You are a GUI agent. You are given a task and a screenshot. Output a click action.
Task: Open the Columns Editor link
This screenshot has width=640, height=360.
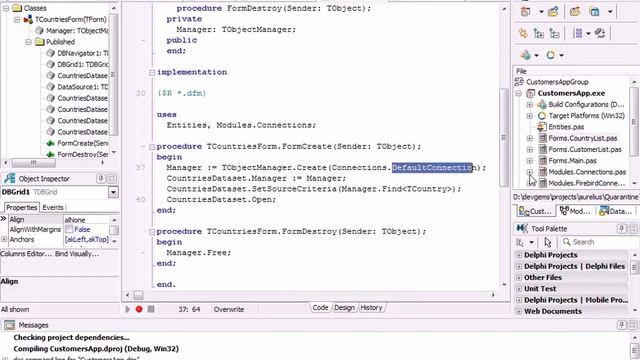pos(26,254)
